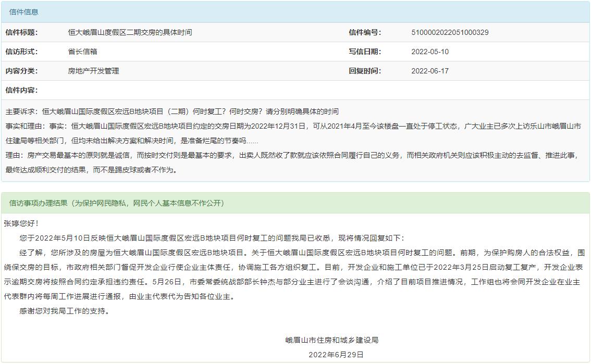Viewport: 591px width, 364px height.
Task: Select the '写信日期:' label
Action: 365,52
